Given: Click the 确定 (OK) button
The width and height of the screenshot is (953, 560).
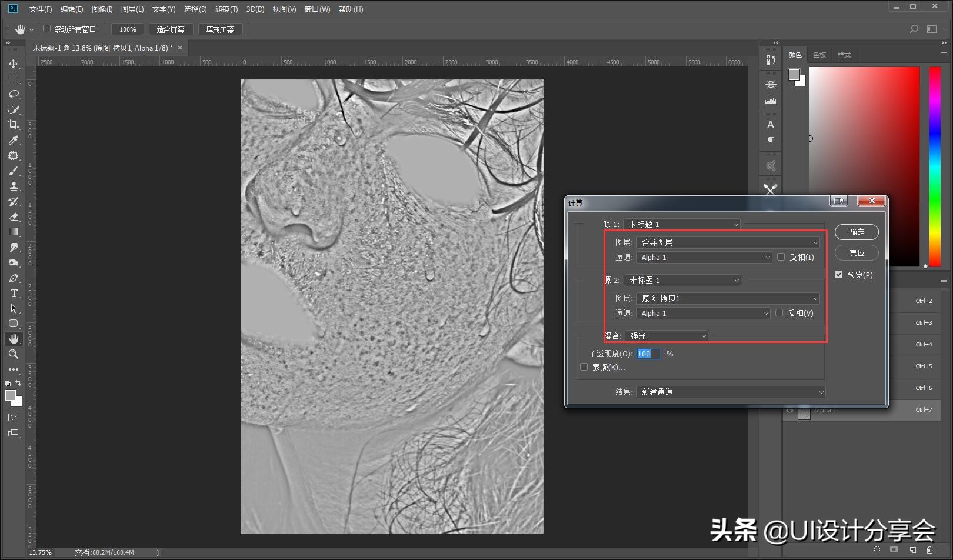Looking at the screenshot, I should pos(857,232).
